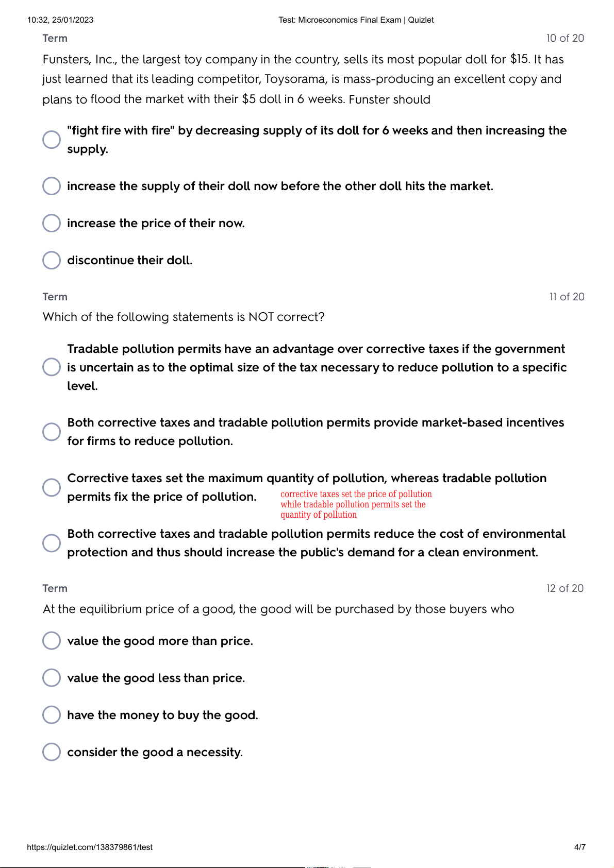Click "Which of the following statements" question

[x=184, y=317]
